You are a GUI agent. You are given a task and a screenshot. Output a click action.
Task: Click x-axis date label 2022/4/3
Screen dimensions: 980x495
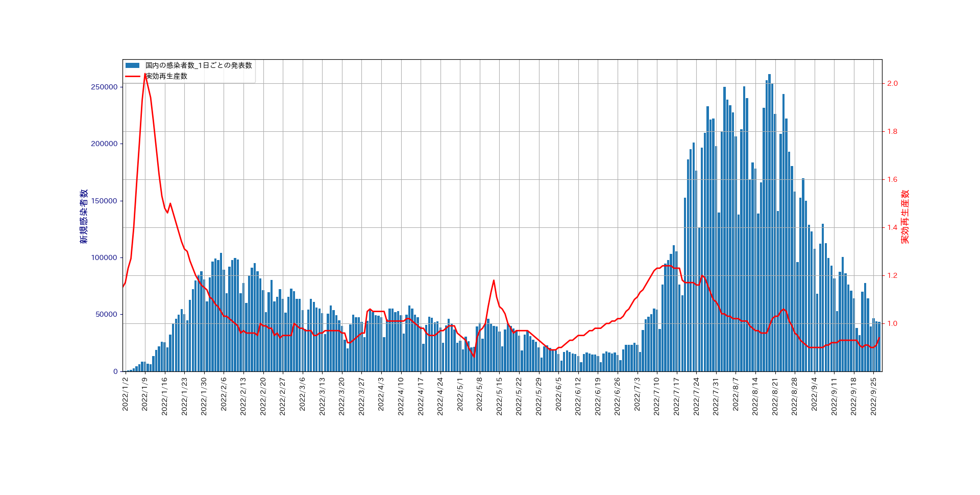(381, 394)
